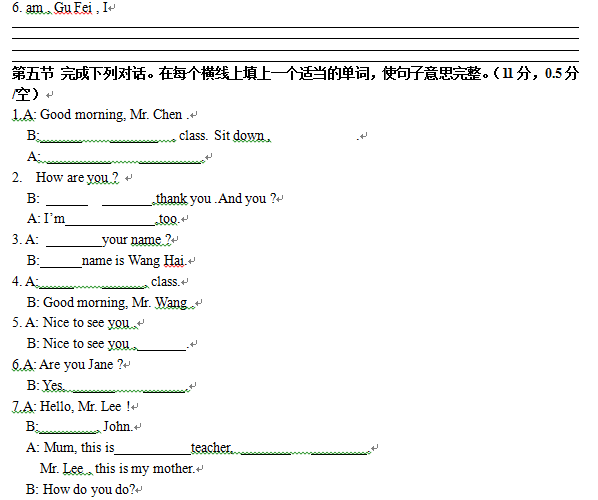
Task: Click the question 'How are you ?'
Action: click(77, 177)
